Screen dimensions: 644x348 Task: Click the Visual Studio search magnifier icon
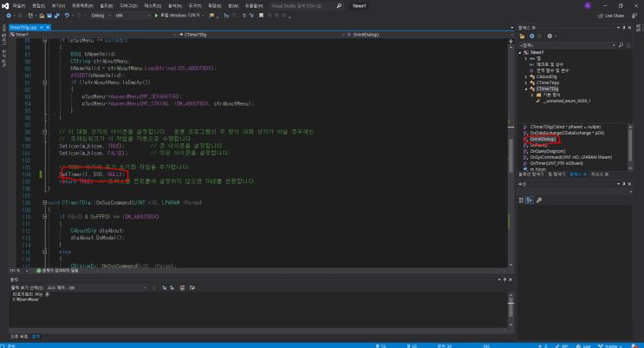[x=339, y=6]
